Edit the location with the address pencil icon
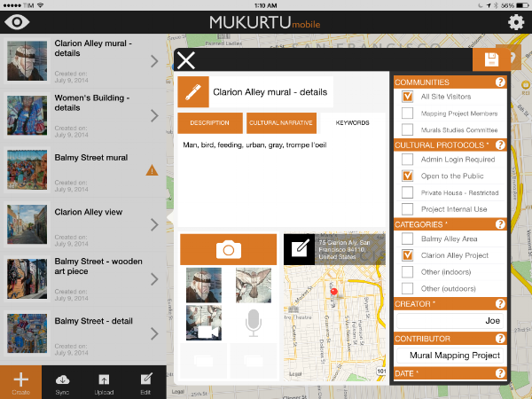Image resolution: width=532 pixels, height=399 pixels. coord(300,249)
